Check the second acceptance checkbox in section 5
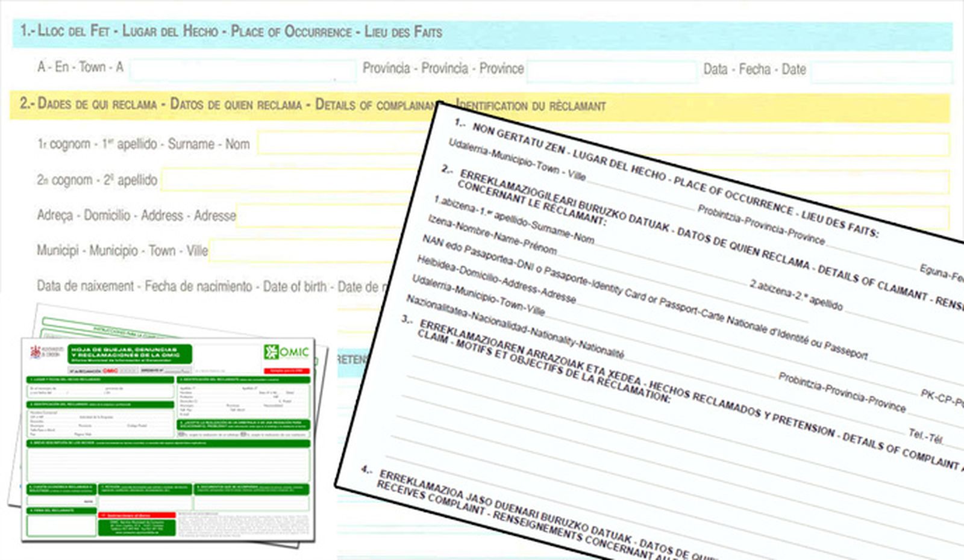964x560 pixels. (x=242, y=434)
